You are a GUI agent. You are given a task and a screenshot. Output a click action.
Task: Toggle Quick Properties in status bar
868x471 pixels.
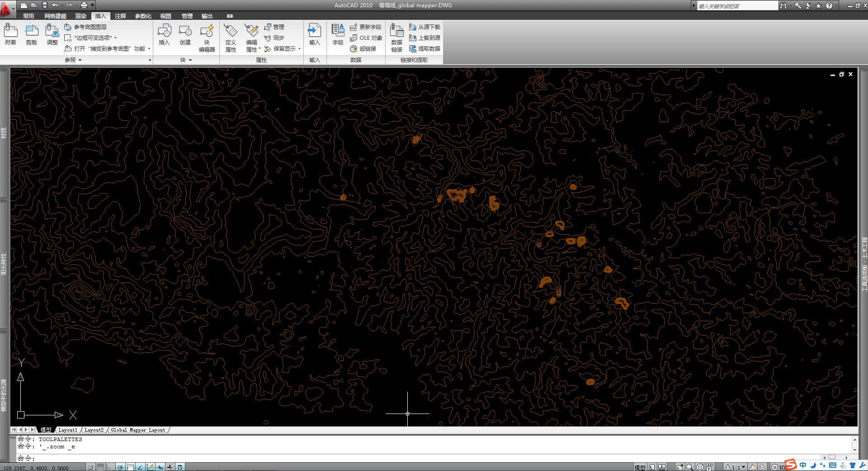pyautogui.click(x=180, y=467)
